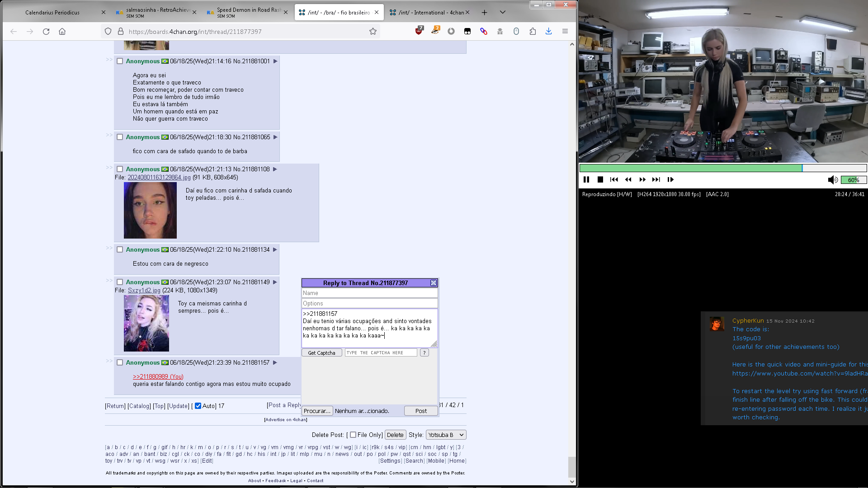Rewind the video
The height and width of the screenshot is (488, 868).
pyautogui.click(x=628, y=180)
